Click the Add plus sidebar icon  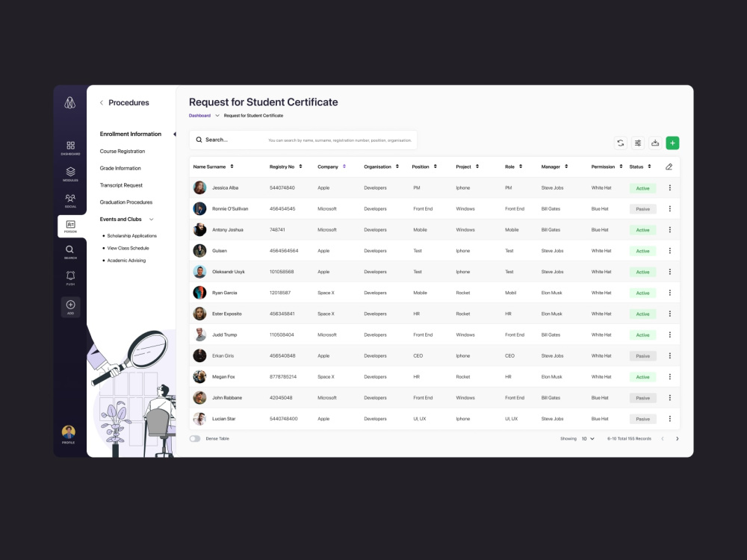[70, 307]
